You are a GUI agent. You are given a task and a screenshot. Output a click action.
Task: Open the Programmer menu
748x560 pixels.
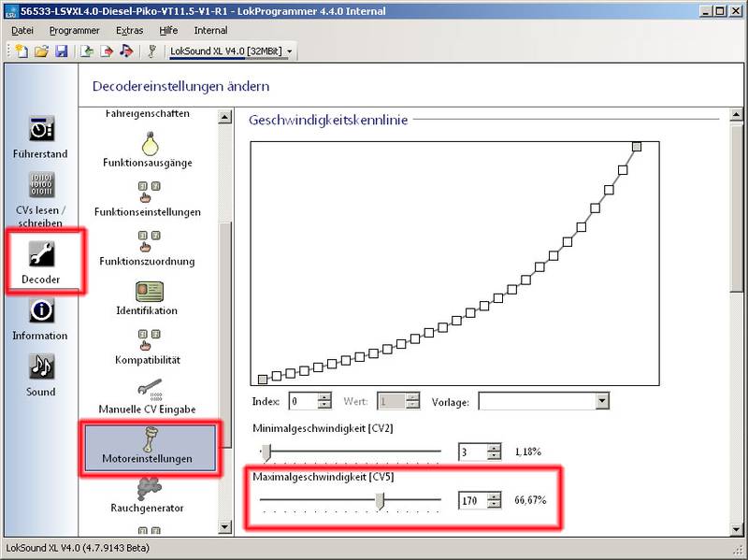tap(75, 31)
